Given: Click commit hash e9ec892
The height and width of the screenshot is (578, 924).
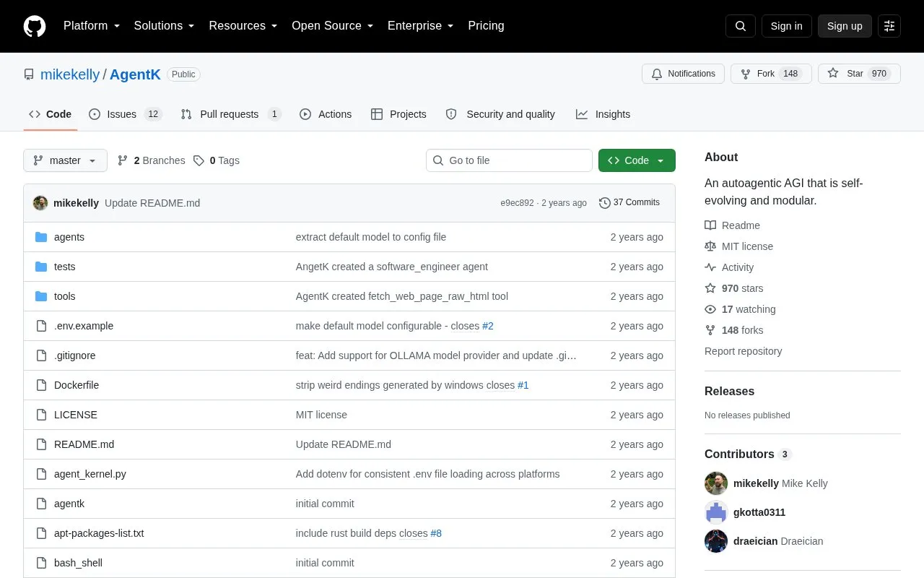Looking at the screenshot, I should 517,203.
